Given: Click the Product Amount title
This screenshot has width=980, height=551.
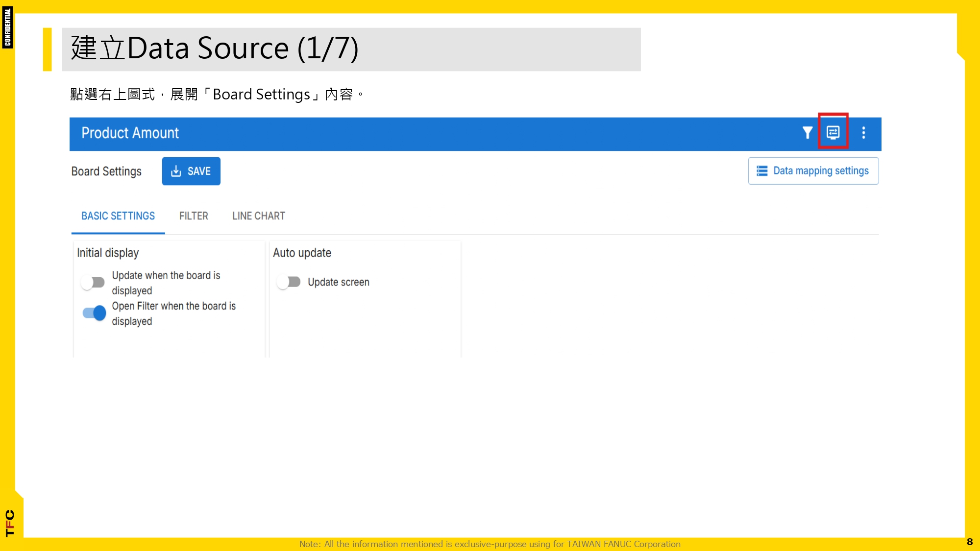Looking at the screenshot, I should pos(130,133).
